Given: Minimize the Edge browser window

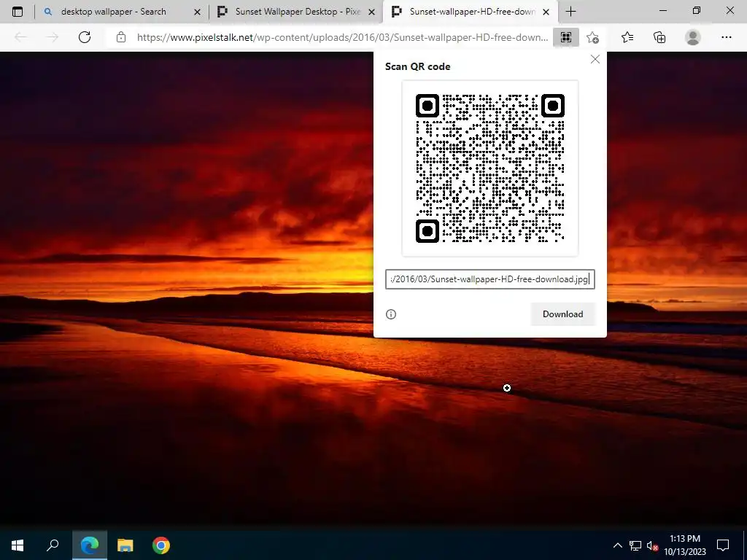Looking at the screenshot, I should (662, 11).
